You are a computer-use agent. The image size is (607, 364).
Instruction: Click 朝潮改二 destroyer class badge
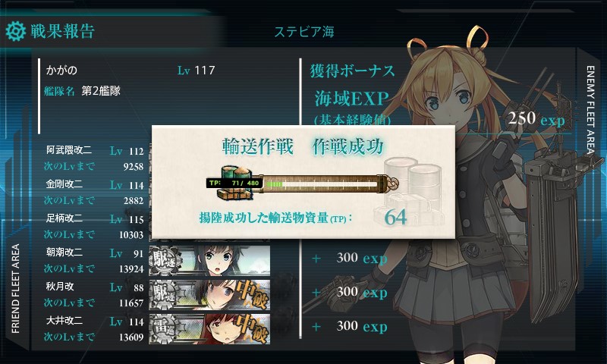point(165,261)
